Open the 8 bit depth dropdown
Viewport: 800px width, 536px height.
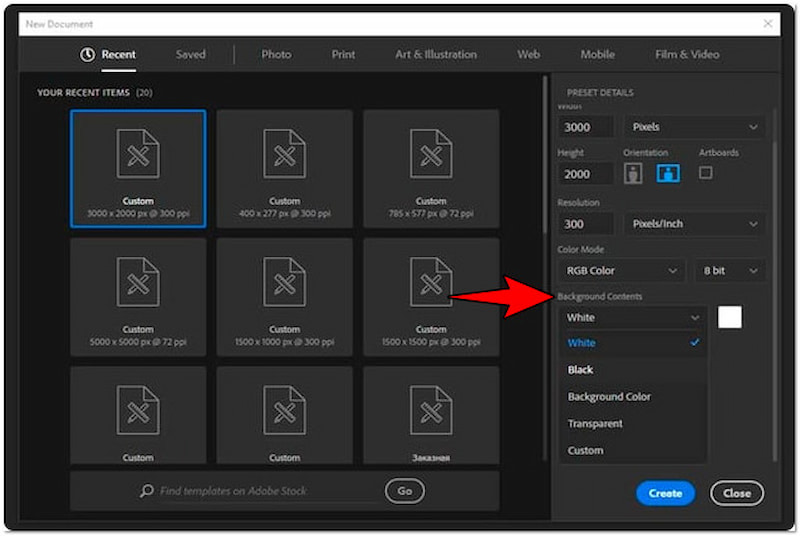tap(729, 270)
